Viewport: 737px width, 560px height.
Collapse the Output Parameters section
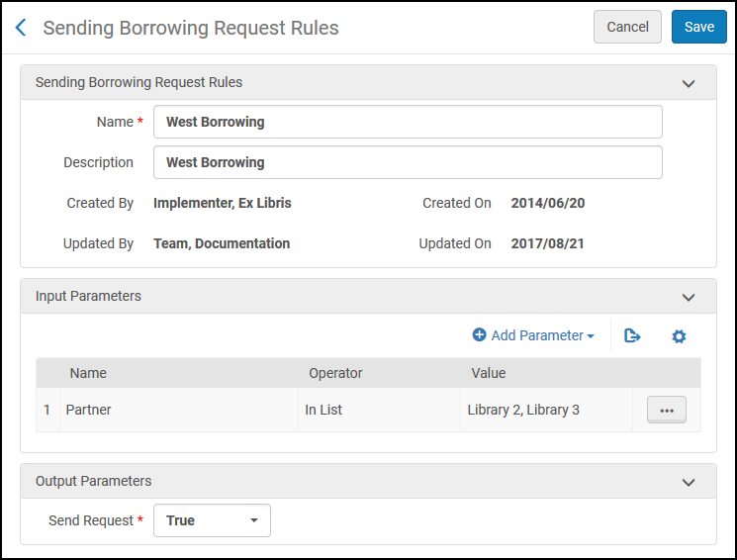tap(689, 483)
